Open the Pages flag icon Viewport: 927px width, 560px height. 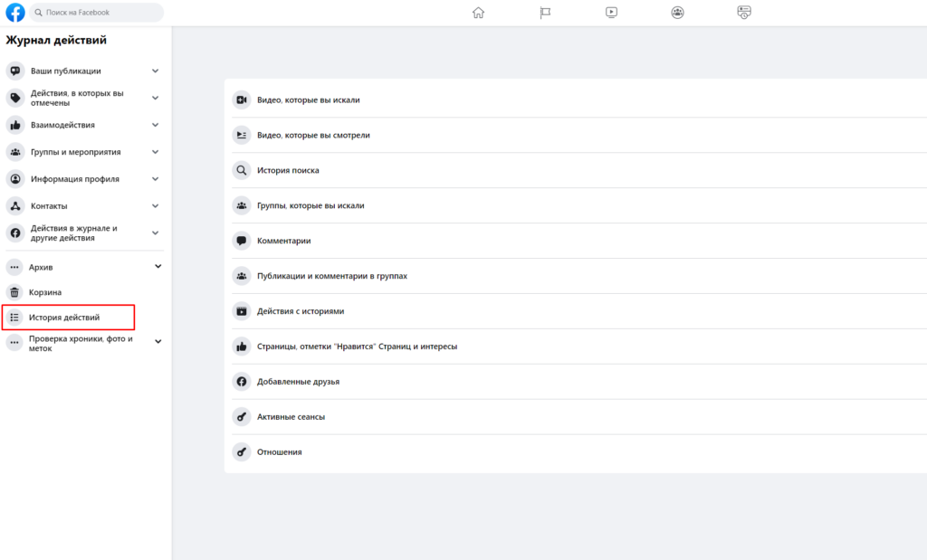(x=546, y=13)
